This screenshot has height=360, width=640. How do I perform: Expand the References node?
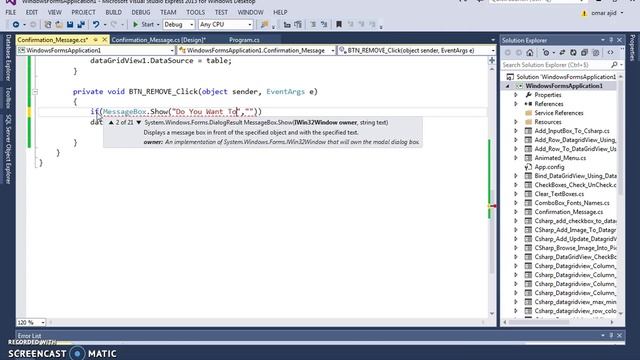pyautogui.click(x=516, y=104)
